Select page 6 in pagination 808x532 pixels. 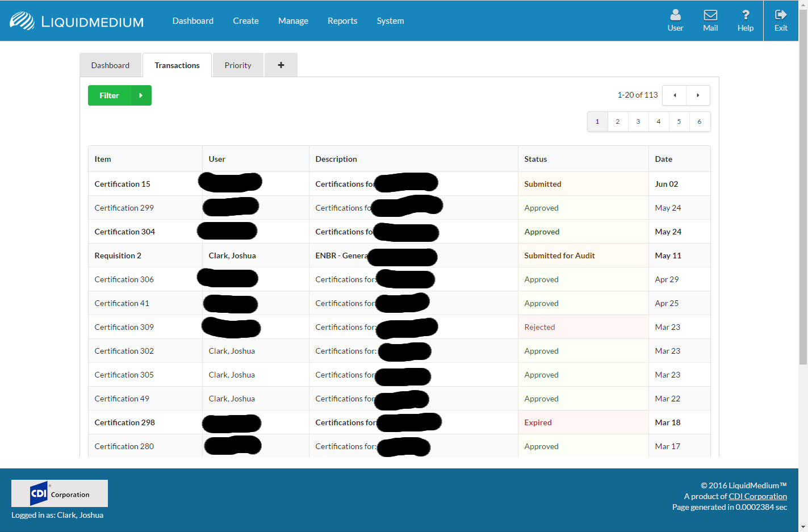700,122
